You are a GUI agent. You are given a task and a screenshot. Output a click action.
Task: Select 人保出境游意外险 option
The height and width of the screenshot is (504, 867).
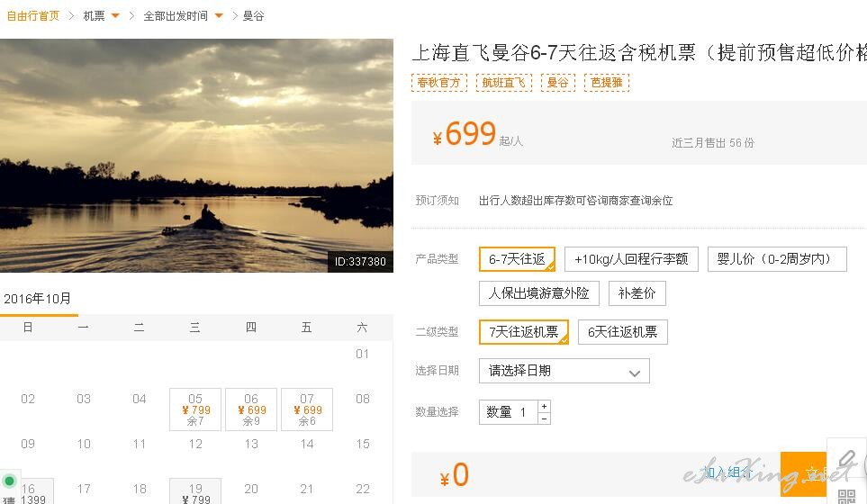[539, 293]
